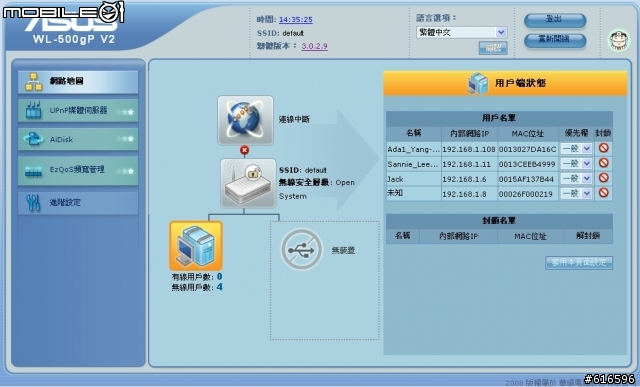Click MAC address 0013027DA16C

[527, 149]
